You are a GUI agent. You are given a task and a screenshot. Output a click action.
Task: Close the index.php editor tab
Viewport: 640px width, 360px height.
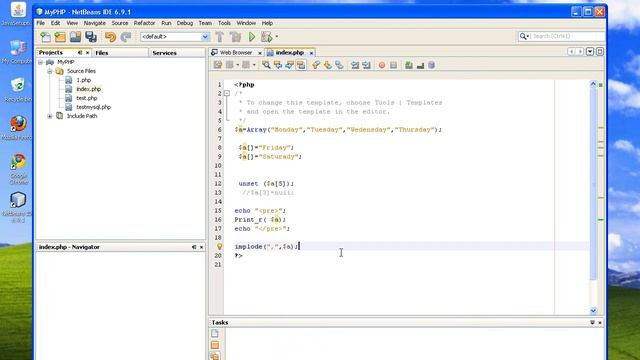pyautogui.click(x=311, y=53)
